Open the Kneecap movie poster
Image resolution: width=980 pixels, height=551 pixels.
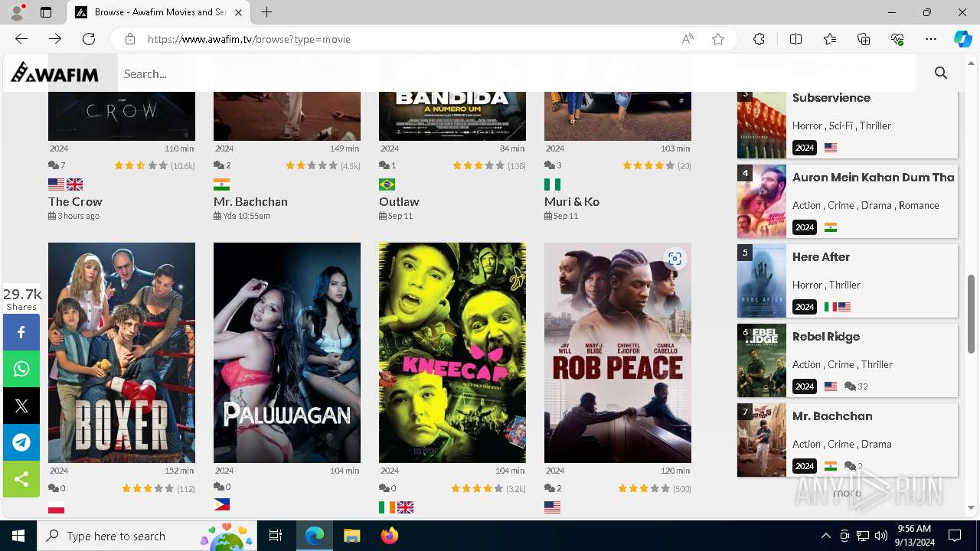(x=452, y=353)
